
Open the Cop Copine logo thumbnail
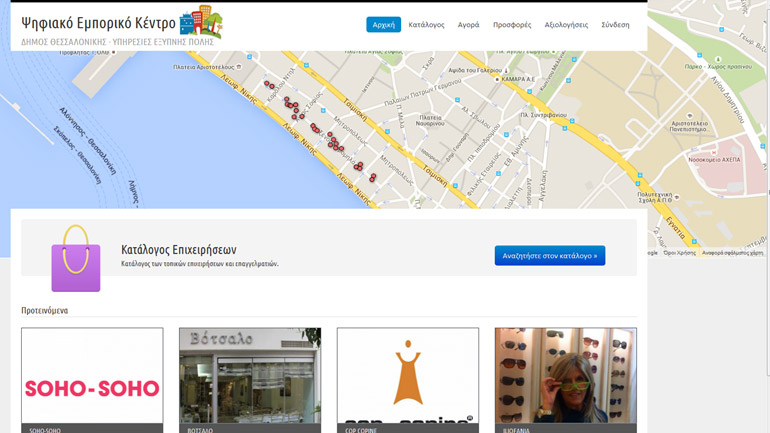click(408, 380)
